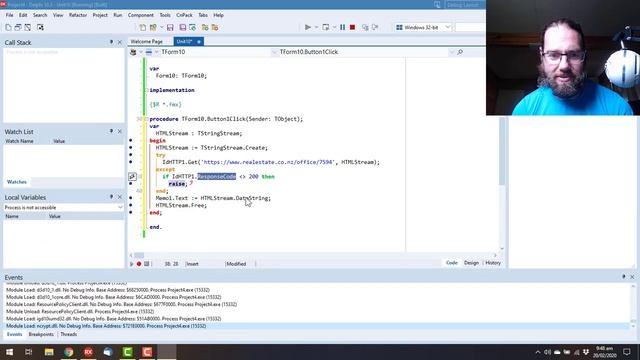This screenshot has width=640, height=360.
Task: Pin the Local Variables panel
Action: coord(111,197)
